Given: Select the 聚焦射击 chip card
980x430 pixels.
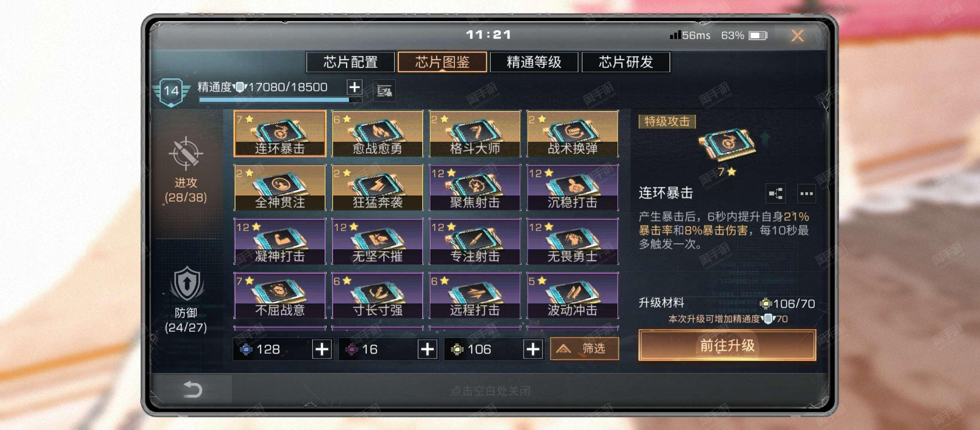Looking at the screenshot, I should pyautogui.click(x=475, y=188).
